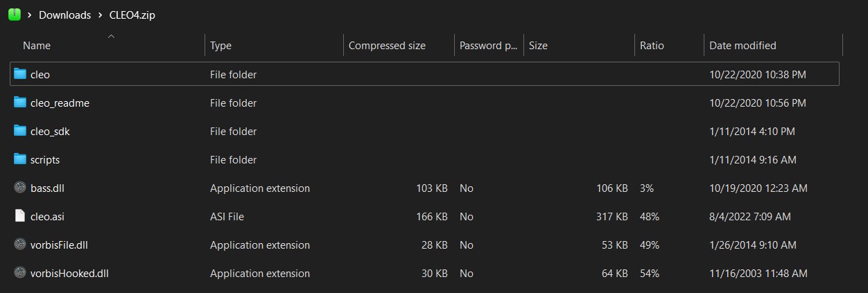This screenshot has width=868, height=293.
Task: Select the vorbisFile.dll file icon
Action: [20, 245]
